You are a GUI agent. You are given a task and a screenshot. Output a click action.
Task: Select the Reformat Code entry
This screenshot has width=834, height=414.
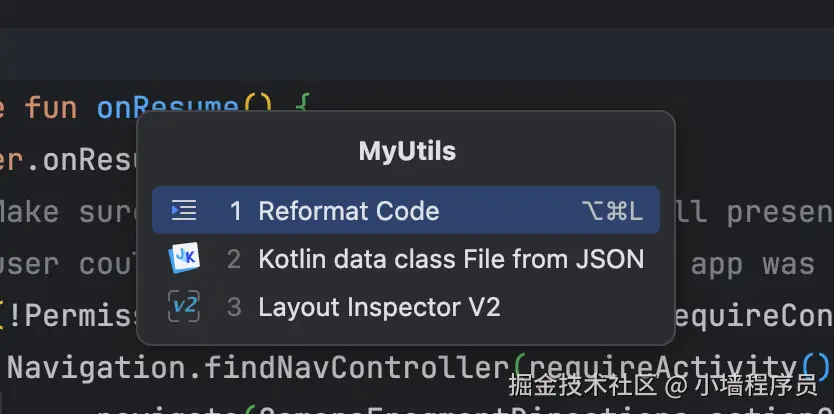(x=348, y=211)
